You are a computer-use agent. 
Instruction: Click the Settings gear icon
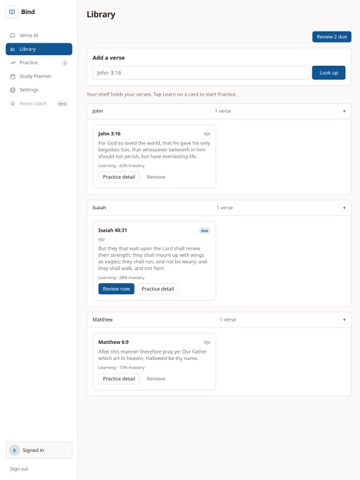[13, 90]
